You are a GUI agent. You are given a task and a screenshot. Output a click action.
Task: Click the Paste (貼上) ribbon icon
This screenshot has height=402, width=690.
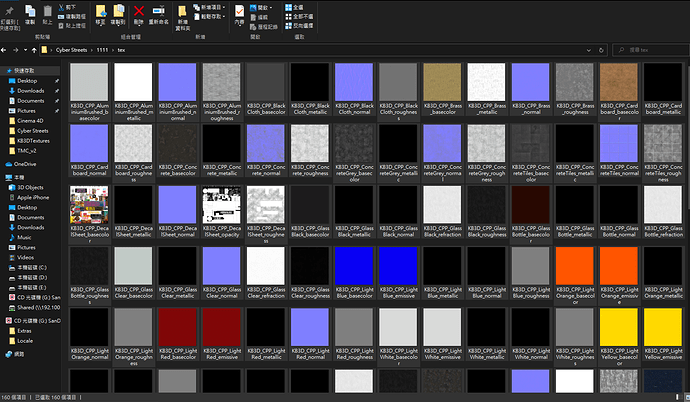tap(48, 15)
